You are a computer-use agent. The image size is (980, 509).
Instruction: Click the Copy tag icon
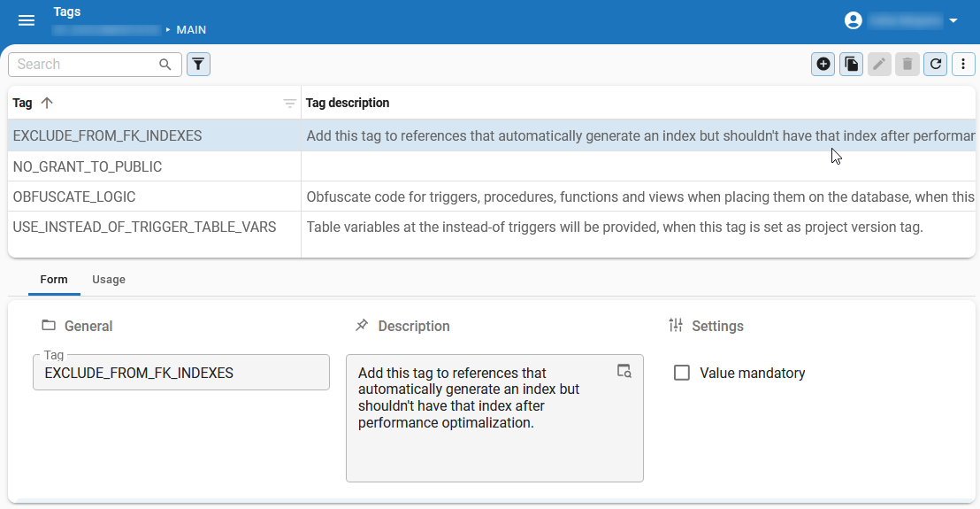851,64
